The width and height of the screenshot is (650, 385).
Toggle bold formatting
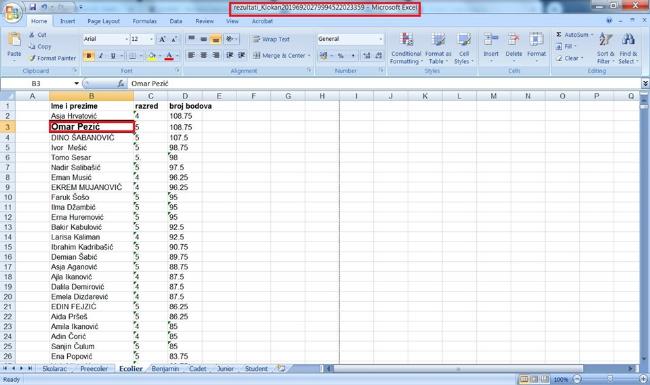[88, 56]
